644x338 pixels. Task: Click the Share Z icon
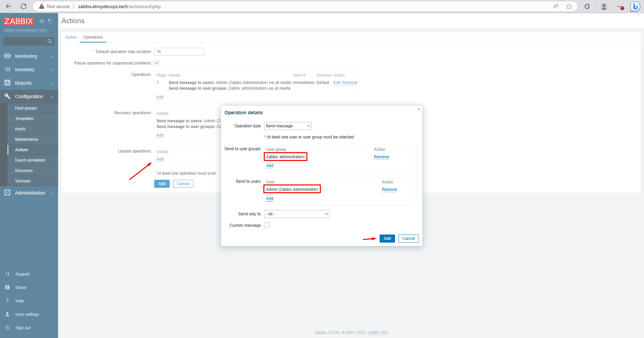coord(7,287)
